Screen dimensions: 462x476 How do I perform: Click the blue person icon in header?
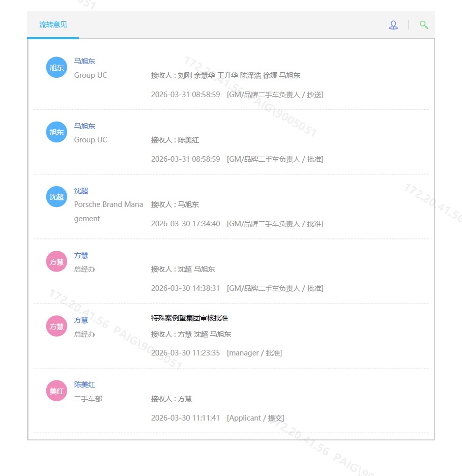click(x=393, y=25)
